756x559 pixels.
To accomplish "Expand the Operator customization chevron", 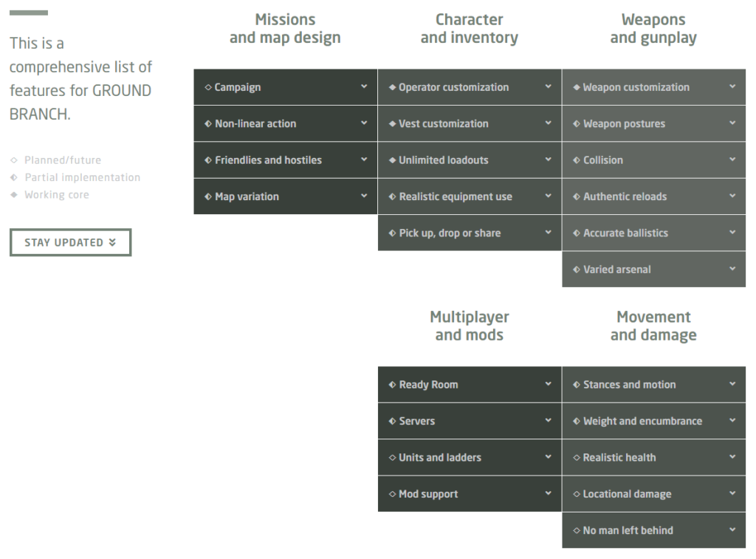I will 549,86.
